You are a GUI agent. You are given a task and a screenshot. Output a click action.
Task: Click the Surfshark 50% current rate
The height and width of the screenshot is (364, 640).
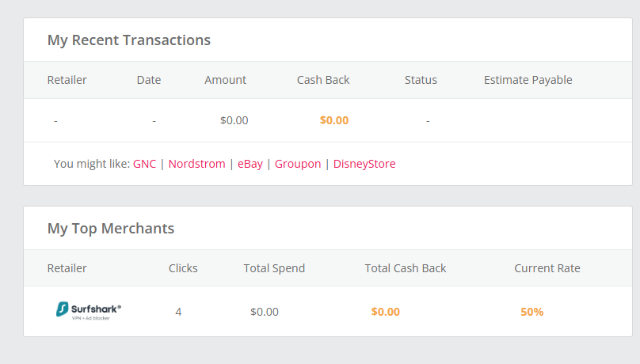[x=531, y=312]
